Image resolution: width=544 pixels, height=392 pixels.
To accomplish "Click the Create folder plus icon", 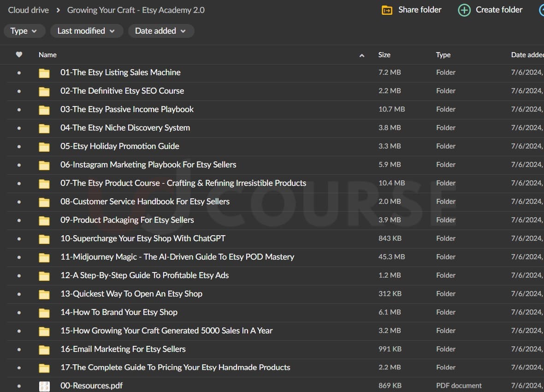I will (x=464, y=10).
